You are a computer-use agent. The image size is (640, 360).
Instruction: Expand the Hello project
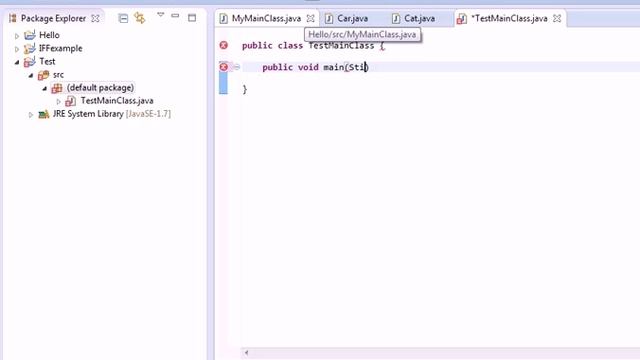[x=17, y=36]
